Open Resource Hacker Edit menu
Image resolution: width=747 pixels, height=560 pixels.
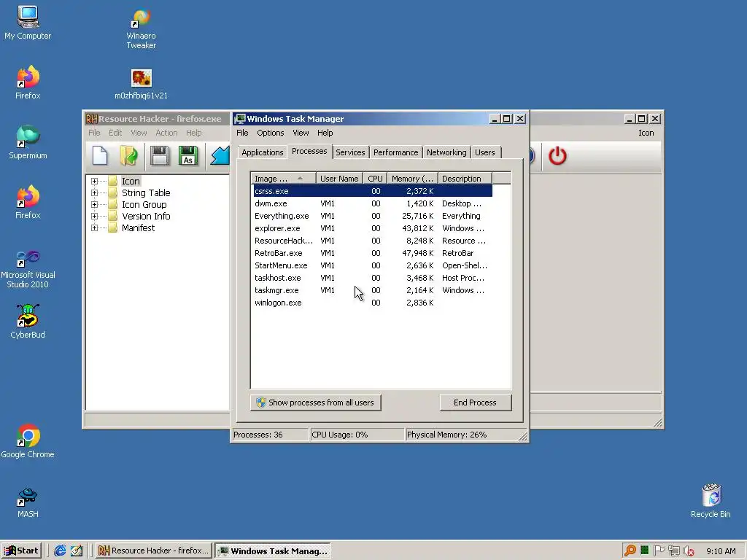point(115,133)
